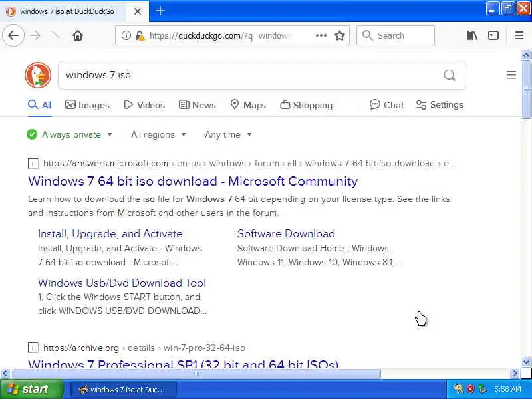
Task: Click the DuckDuckGo duck logo
Action: [38, 75]
